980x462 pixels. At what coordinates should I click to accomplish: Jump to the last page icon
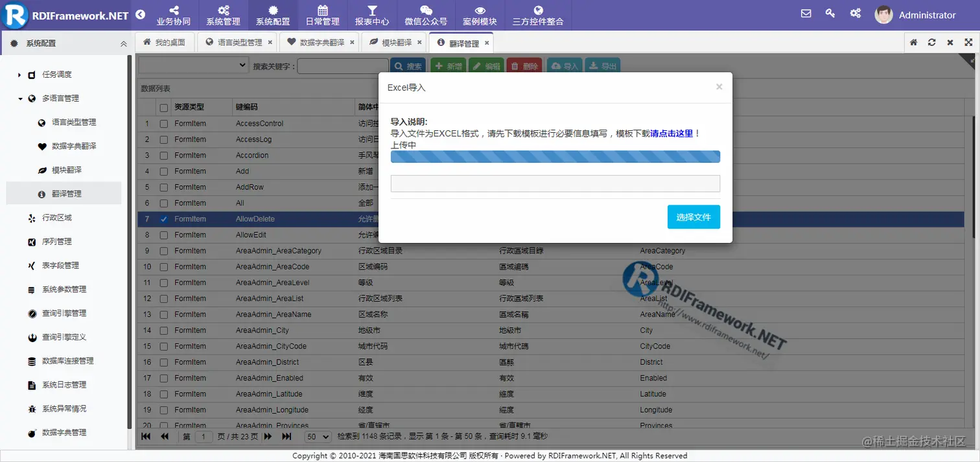coord(286,436)
